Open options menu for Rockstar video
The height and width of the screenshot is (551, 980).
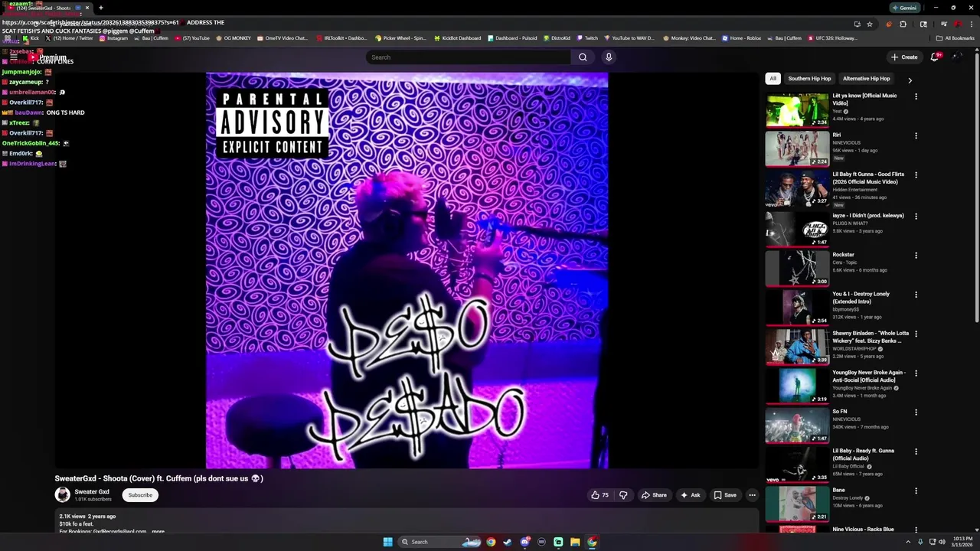916,256
